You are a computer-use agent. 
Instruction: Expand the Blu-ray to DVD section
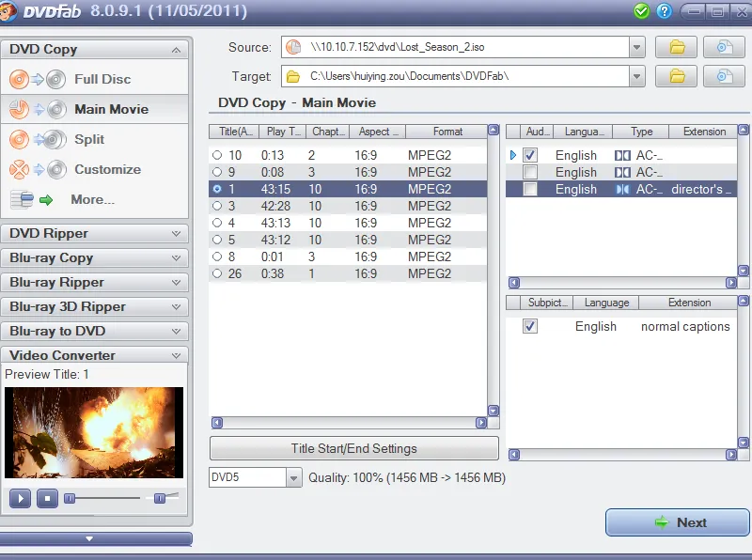coord(176,332)
